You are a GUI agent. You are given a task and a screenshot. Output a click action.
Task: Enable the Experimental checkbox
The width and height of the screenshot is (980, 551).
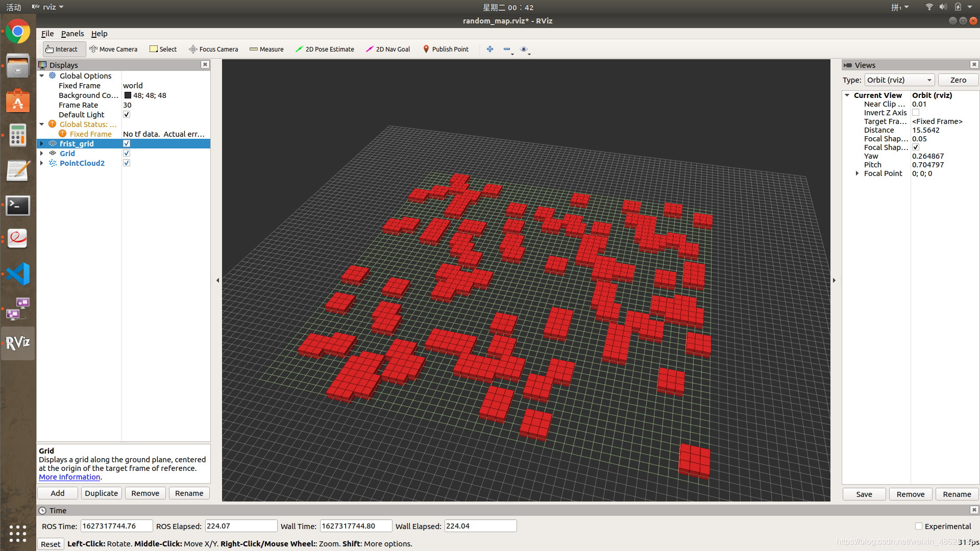(919, 526)
